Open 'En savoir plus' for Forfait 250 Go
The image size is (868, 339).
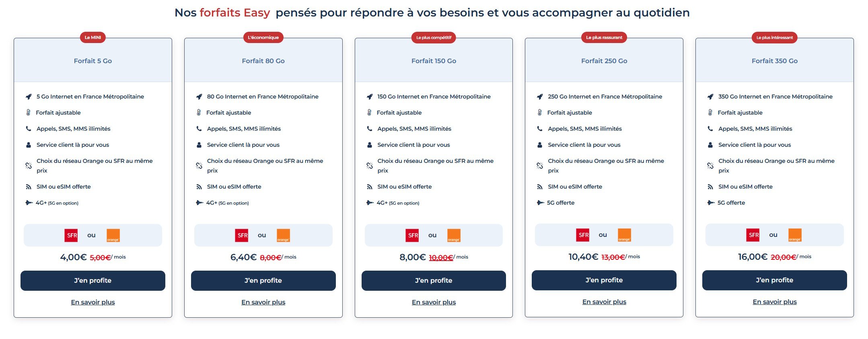pos(604,302)
